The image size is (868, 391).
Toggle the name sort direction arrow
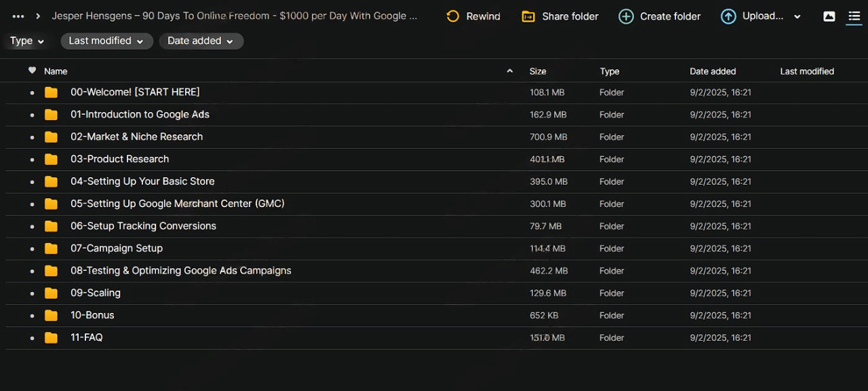pos(509,71)
